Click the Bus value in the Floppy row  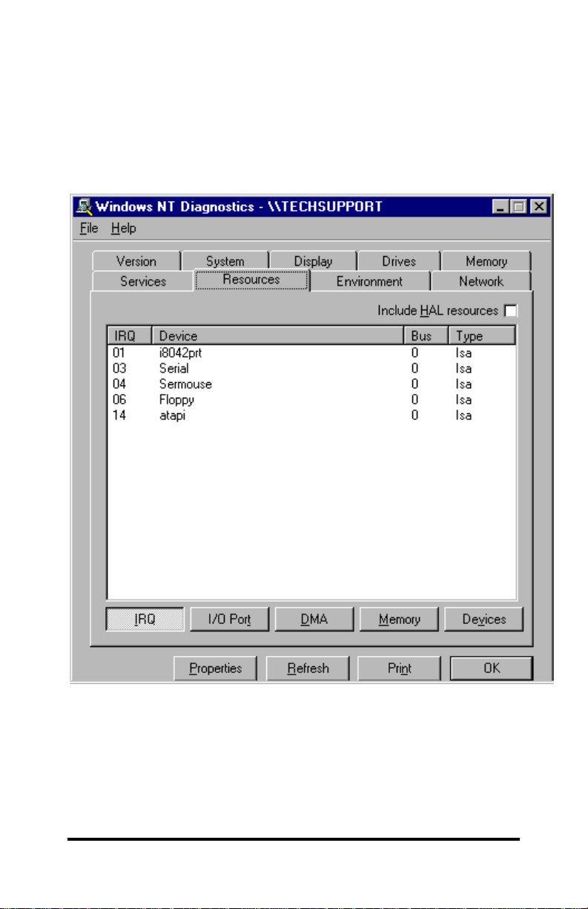415,400
